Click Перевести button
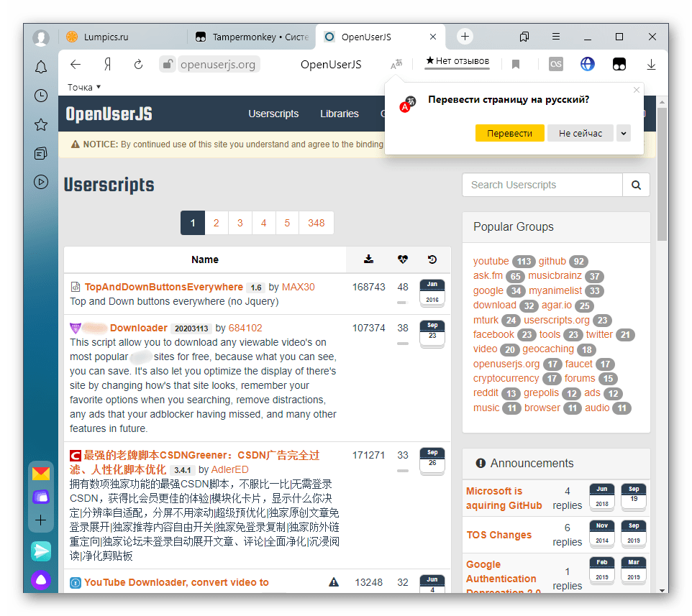692x616 pixels. point(509,133)
